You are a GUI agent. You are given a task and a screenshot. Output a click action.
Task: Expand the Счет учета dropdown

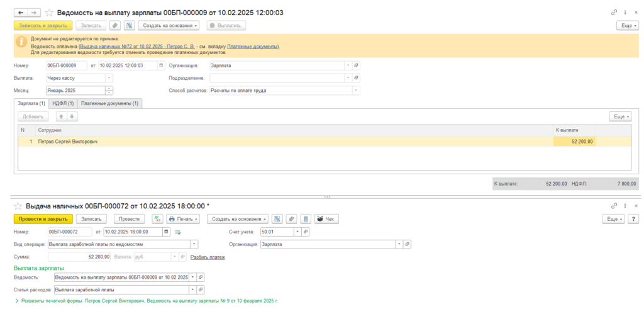point(297,232)
